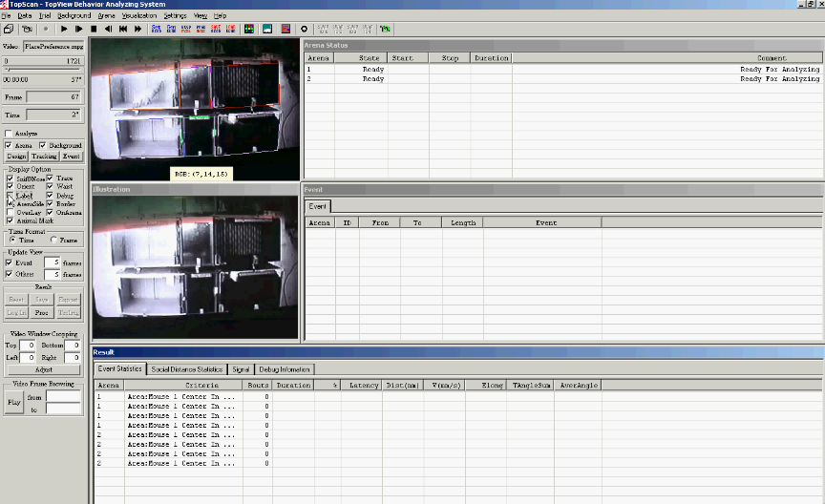Image resolution: width=825 pixels, height=504 pixels.
Task: Click the step forward frame toolbar icon
Action: click(x=78, y=29)
